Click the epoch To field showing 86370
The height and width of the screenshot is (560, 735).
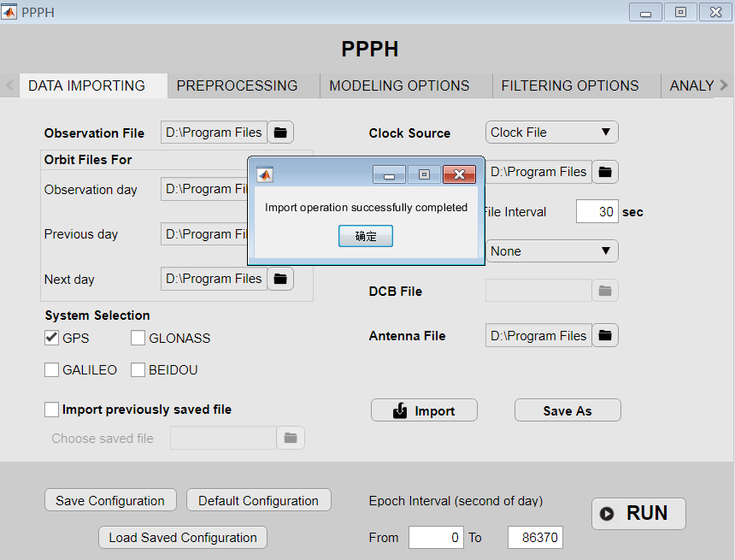click(535, 538)
